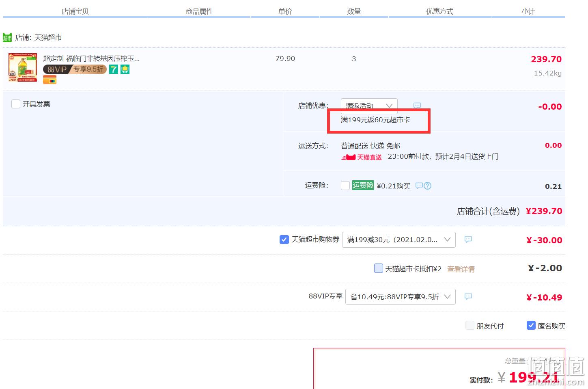Click the text 满199元返60元超市卡
Image resolution: width=588 pixels, height=389 pixels.
click(375, 120)
